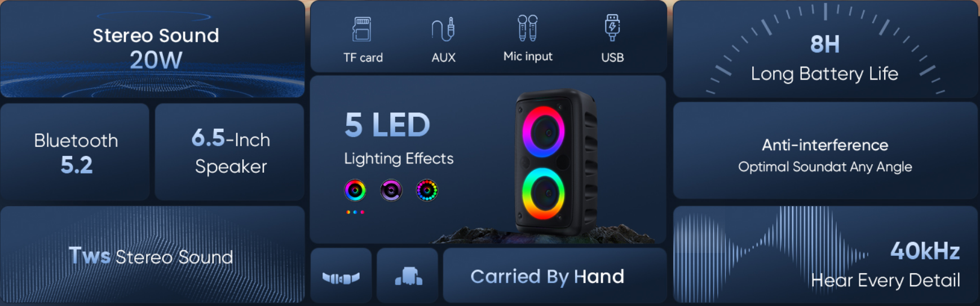The width and height of the screenshot is (980, 306).
Task: Select the 5 LED Lighting Effects heading
Action: click(x=399, y=138)
